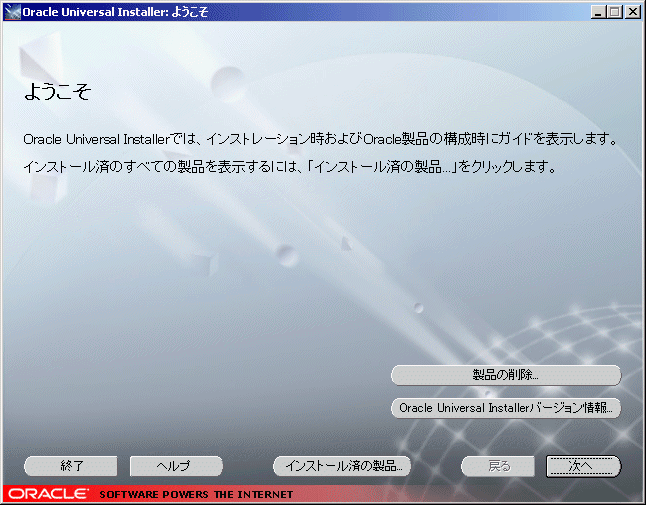Click the ORACLE logo in footer
Image resolution: width=646 pixels, height=505 pixels.
[49, 493]
